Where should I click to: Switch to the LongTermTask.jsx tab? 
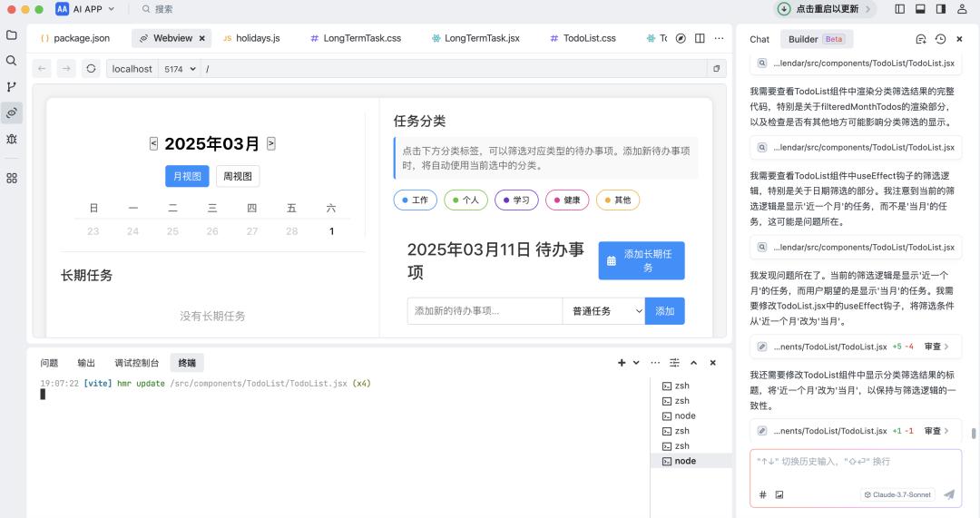(475, 38)
